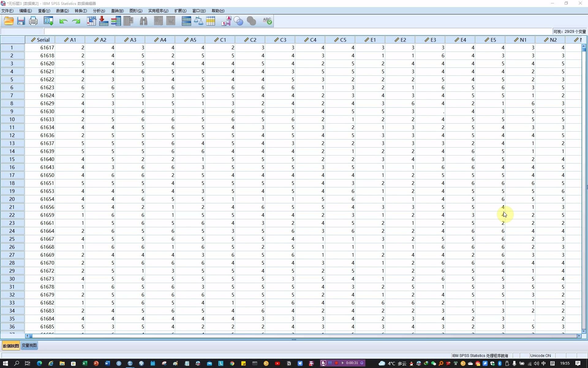The width and height of the screenshot is (588, 368).
Task: Open the 转换(T) menu
Action: click(x=81, y=11)
